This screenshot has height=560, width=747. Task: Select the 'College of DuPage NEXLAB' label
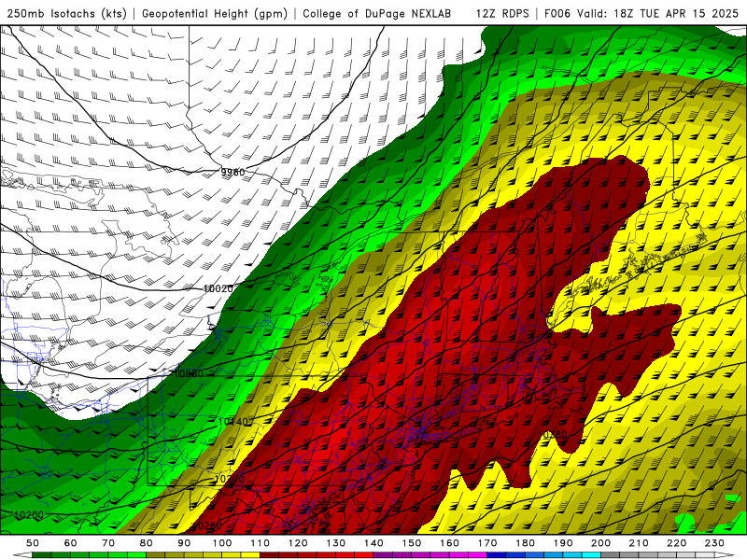377,13
